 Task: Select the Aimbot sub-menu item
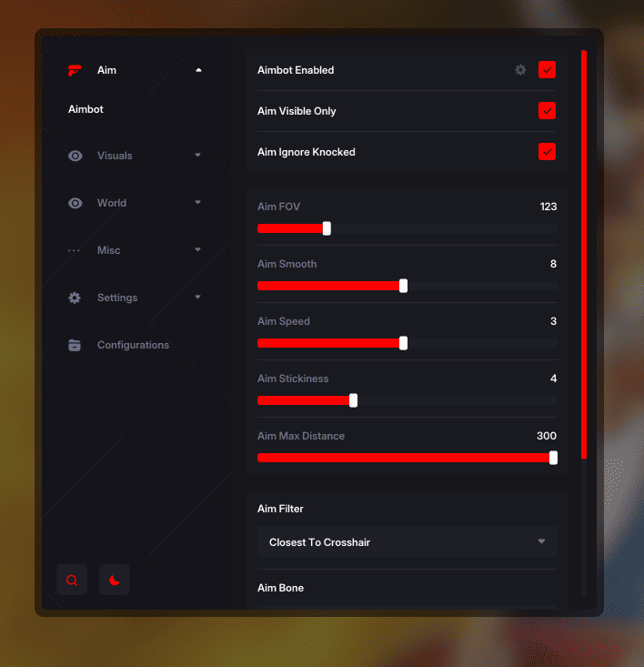point(86,109)
